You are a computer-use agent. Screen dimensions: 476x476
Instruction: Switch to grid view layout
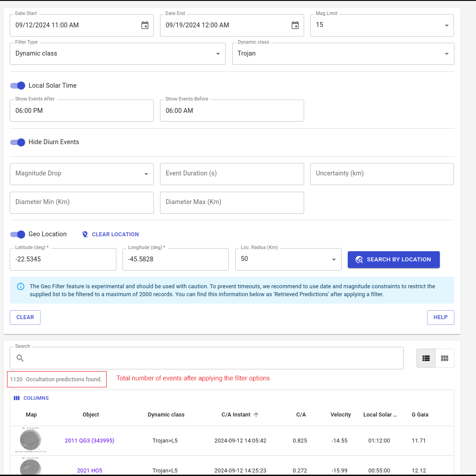(x=444, y=358)
